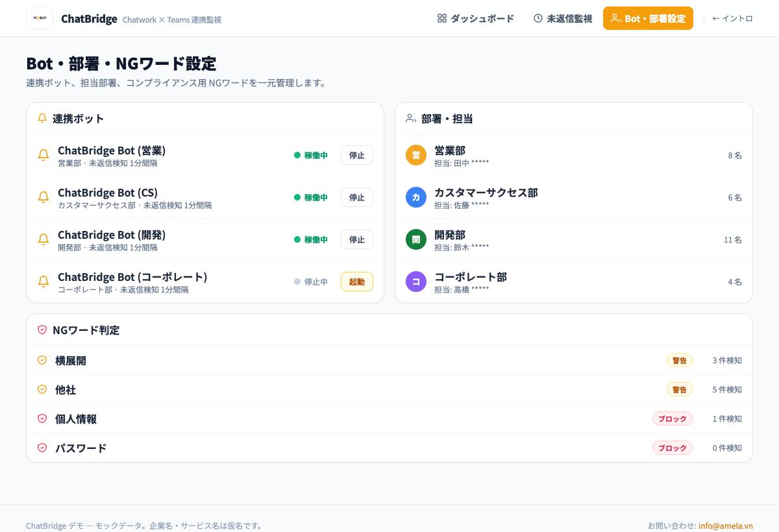The image size is (779, 532).
Task: Click bell icon for ChatBridge Bot (開発)
Action: tap(43, 239)
